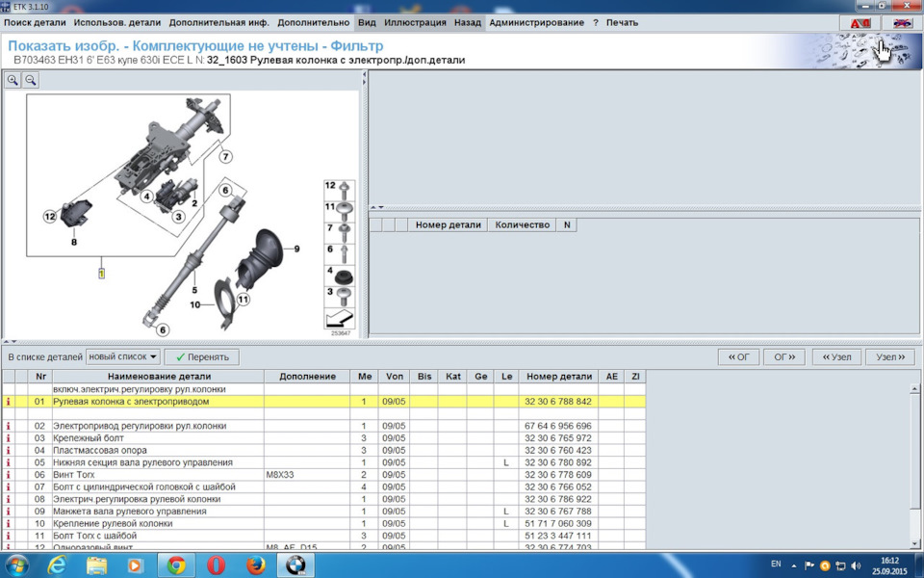Screen dimensions: 924x578
Task: Collapse the illustration pane with splitter arrows
Action: [364, 79]
